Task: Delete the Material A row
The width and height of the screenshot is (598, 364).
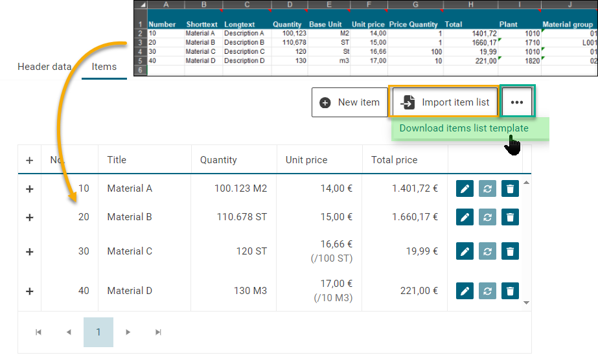Action: click(x=510, y=188)
